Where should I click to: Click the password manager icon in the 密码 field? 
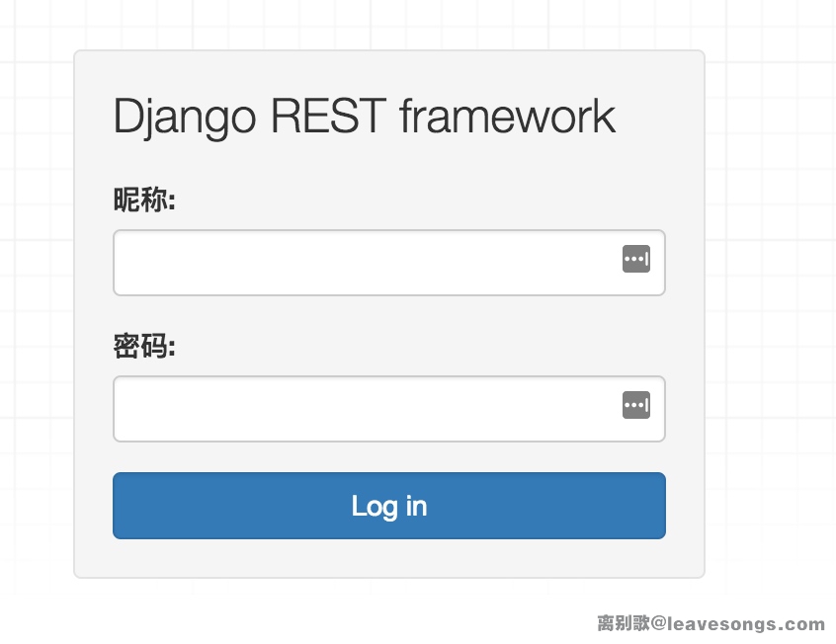[x=636, y=405]
